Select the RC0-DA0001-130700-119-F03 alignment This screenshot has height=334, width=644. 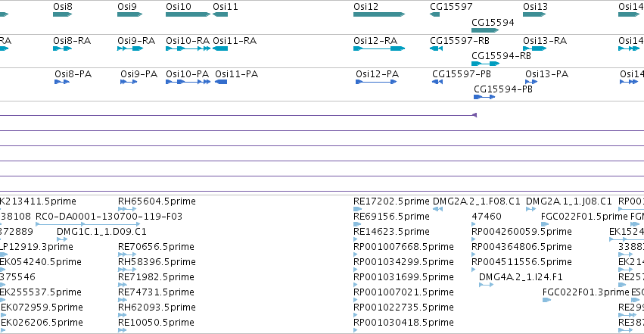88,224
